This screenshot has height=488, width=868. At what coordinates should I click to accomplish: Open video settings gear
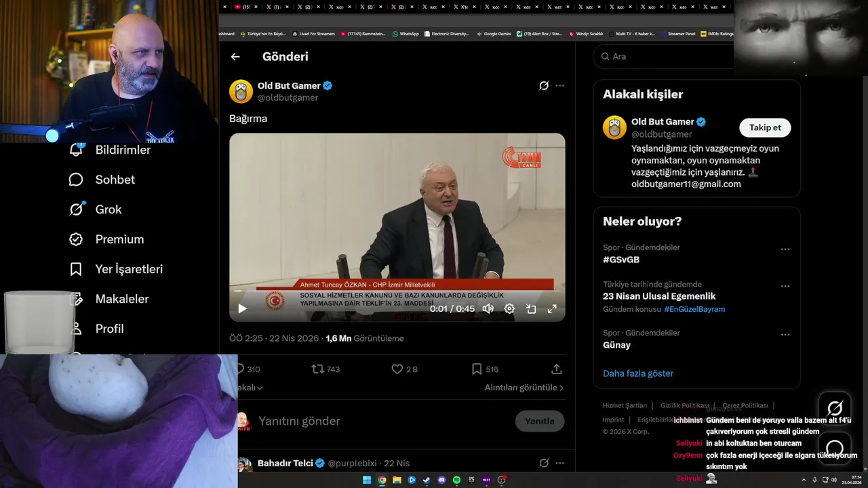point(509,309)
